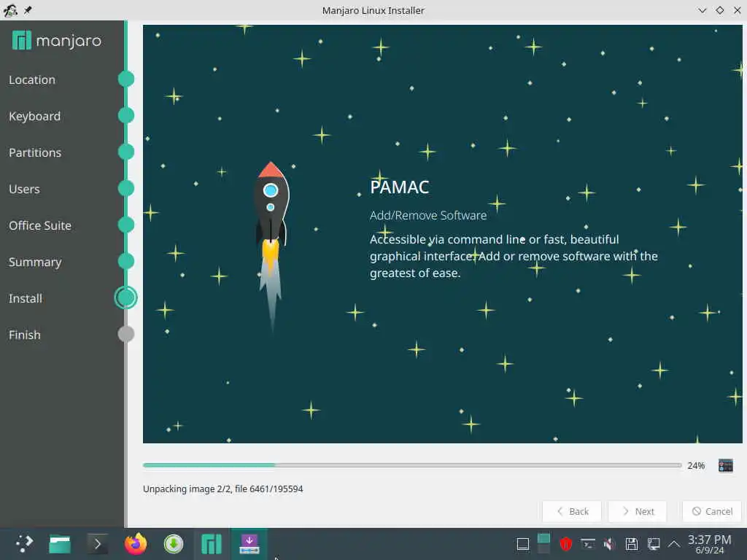The width and height of the screenshot is (747, 560).
Task: Click the red shield tray icon
Action: tap(565, 543)
